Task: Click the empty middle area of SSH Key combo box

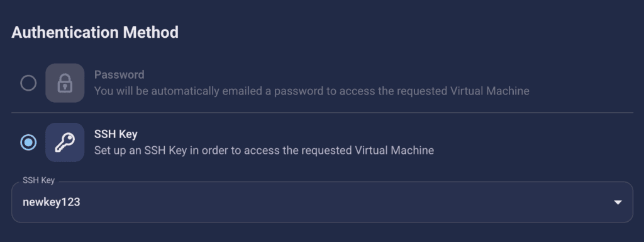Action: [x=345, y=202]
